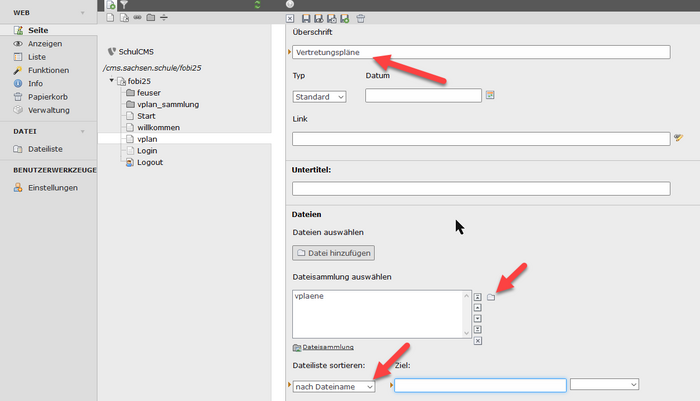
Task: Click into the Untertitel input field
Action: [x=481, y=188]
